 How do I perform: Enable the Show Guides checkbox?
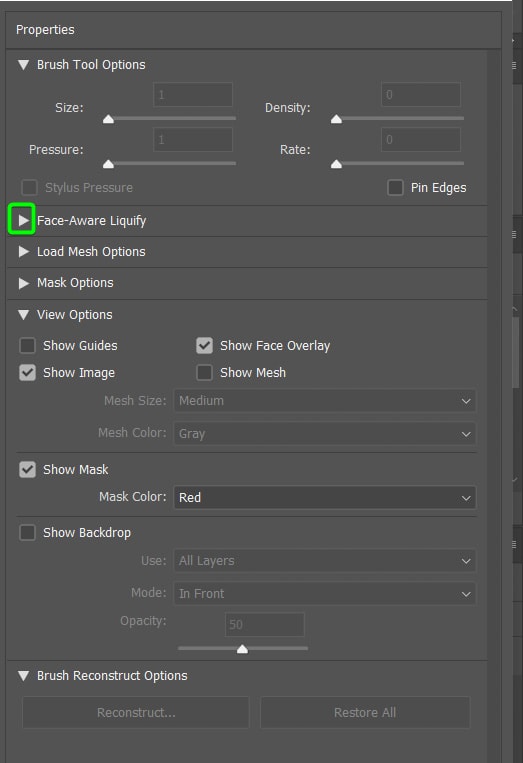click(x=27, y=345)
